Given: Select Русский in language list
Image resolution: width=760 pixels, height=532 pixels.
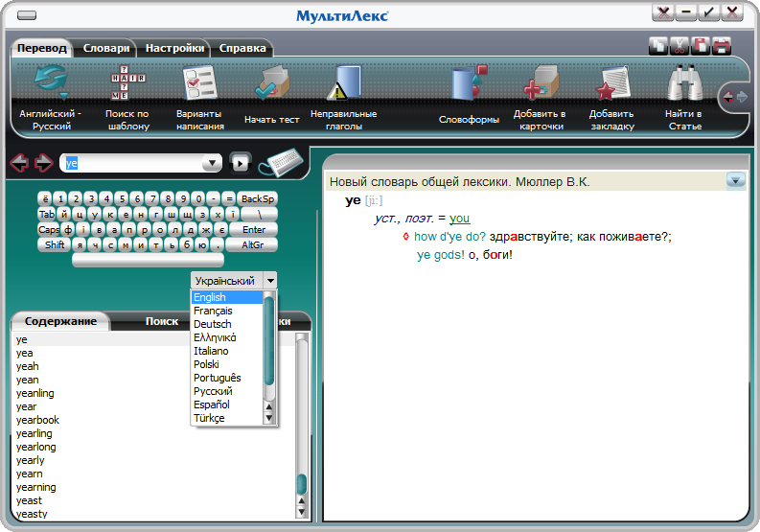Looking at the screenshot, I should [227, 391].
